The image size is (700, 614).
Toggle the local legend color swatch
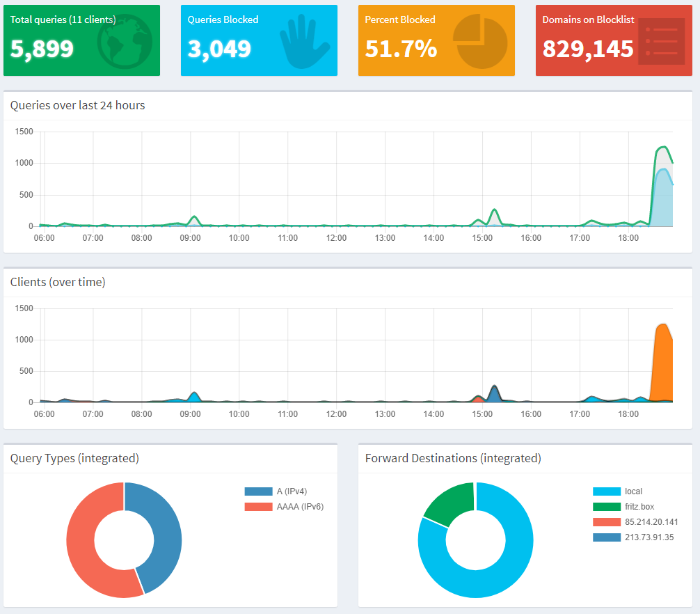[607, 491]
